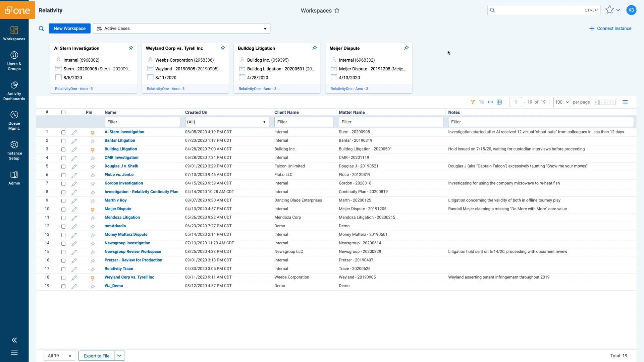
Task: Click the orange filter icon in the toolbar
Action: [473, 102]
